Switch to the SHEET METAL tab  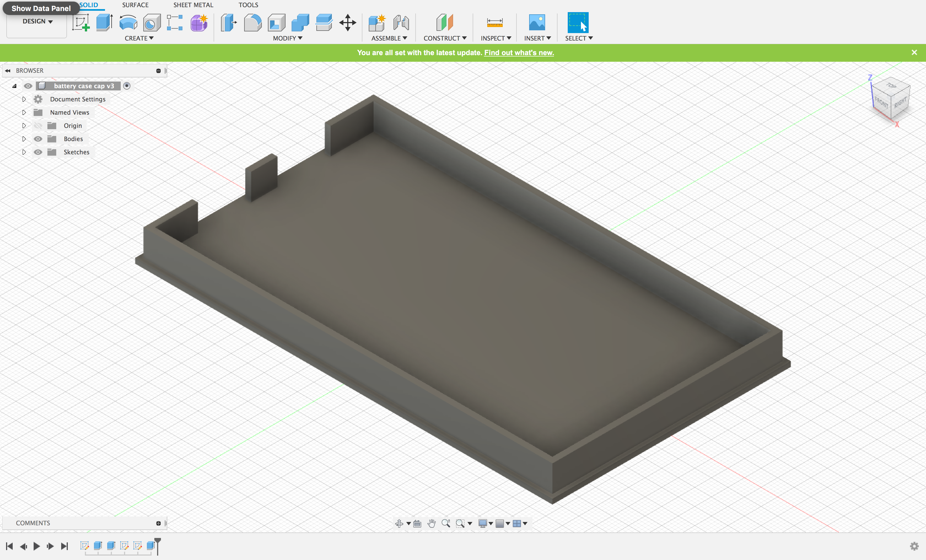pyautogui.click(x=193, y=5)
